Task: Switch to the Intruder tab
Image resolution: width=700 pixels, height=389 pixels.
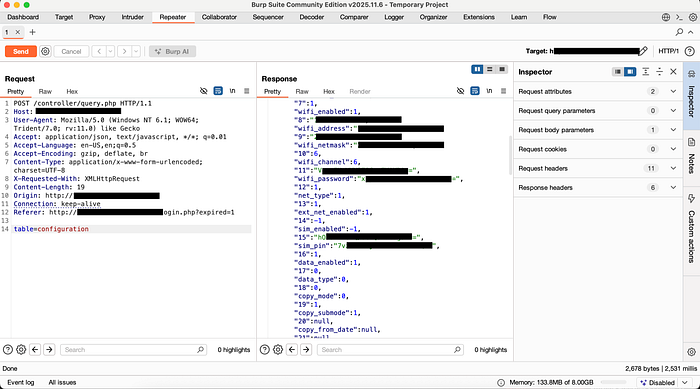Action: (x=133, y=17)
